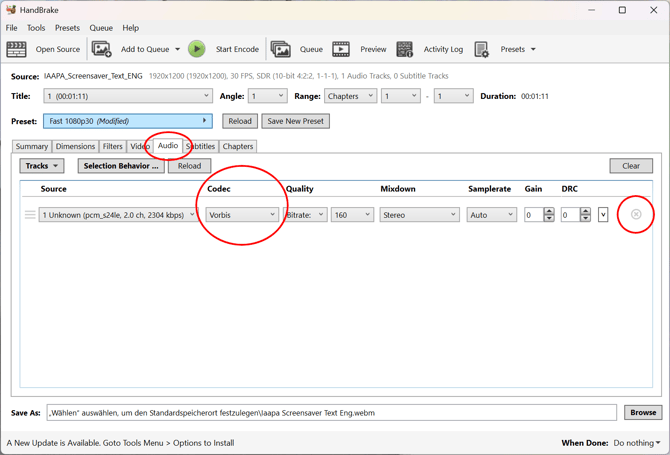
Task: Expand the Add to Queue dropdown arrow
Action: coord(177,49)
